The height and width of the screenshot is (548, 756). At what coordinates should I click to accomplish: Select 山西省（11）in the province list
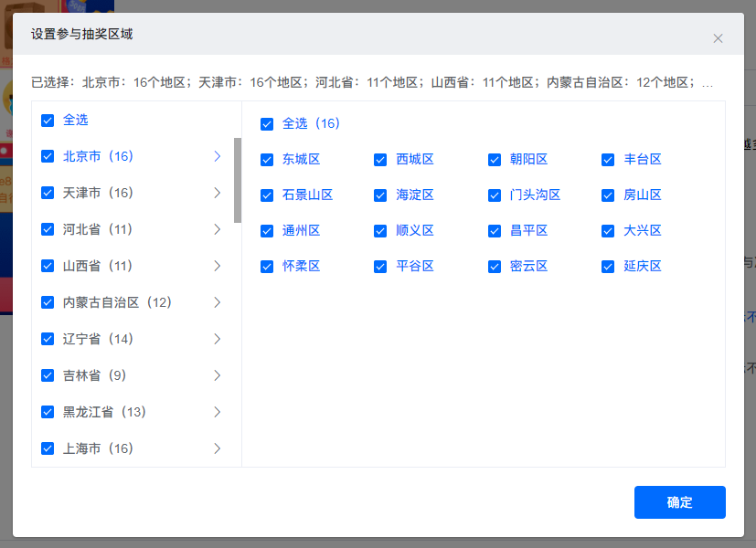coord(98,266)
